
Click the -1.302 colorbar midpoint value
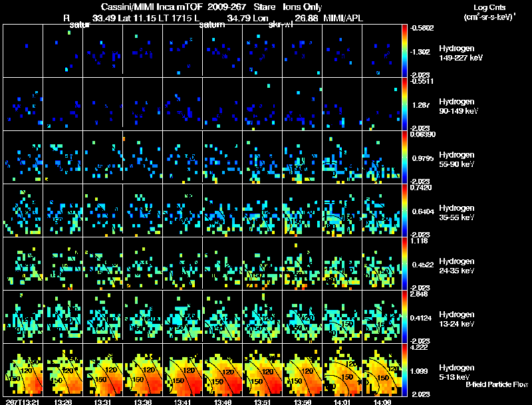[x=421, y=52]
